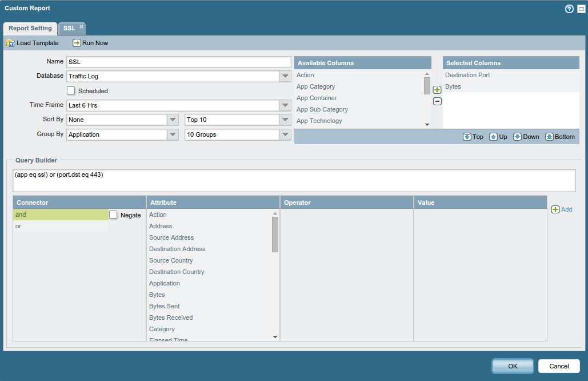Enable the Scheduled checkbox
Screen dimensions: 588x381
coord(71,90)
